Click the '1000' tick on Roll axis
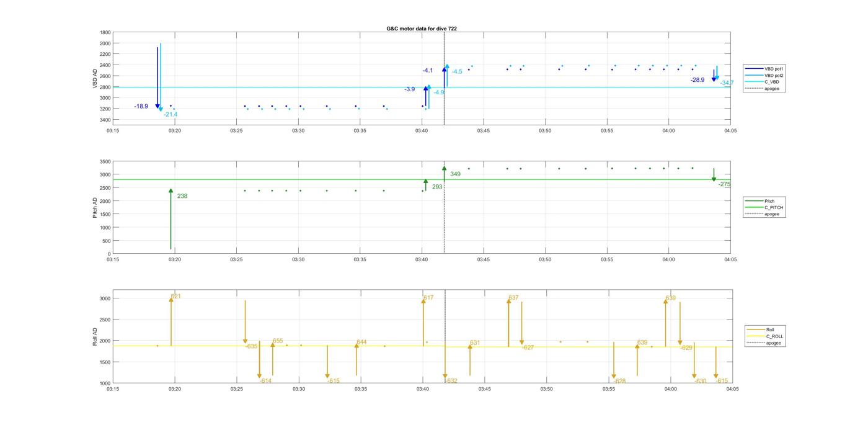This screenshot has width=868, height=430. pos(105,383)
